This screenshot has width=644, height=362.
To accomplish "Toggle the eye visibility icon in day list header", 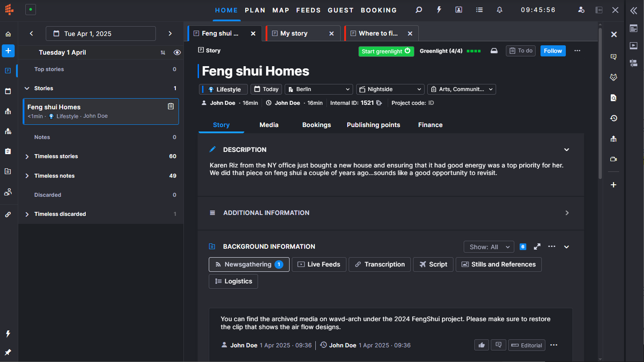I will click(x=177, y=52).
